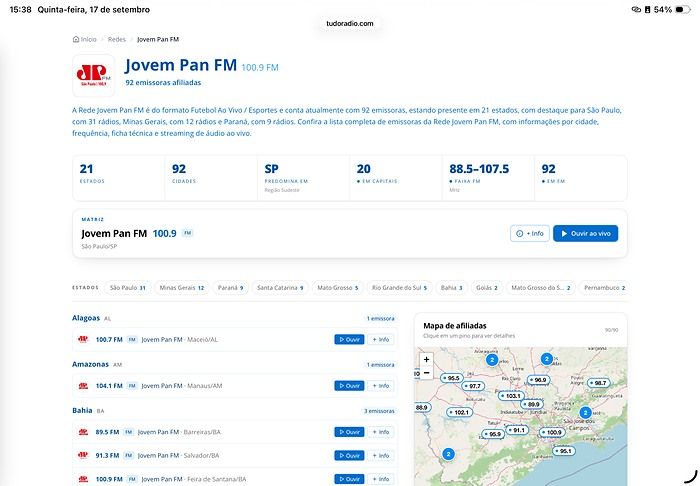Zoom in the affiliates map with plus

click(x=426, y=359)
